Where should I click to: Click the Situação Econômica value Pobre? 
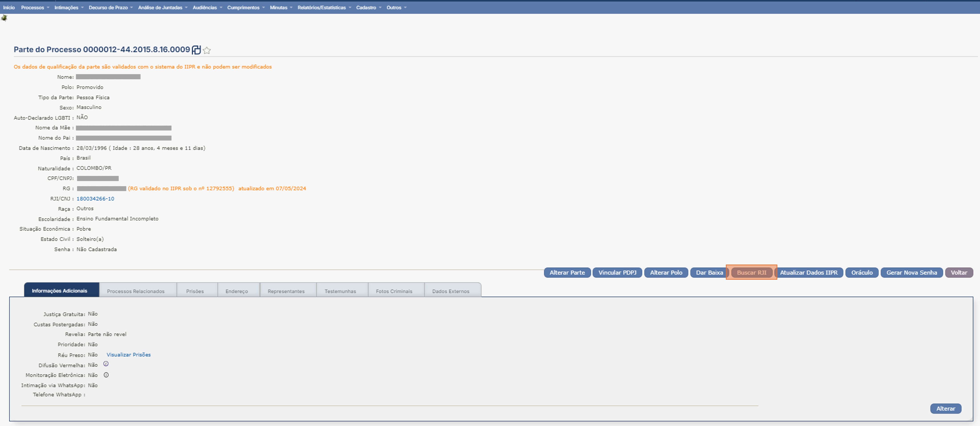[84, 229]
